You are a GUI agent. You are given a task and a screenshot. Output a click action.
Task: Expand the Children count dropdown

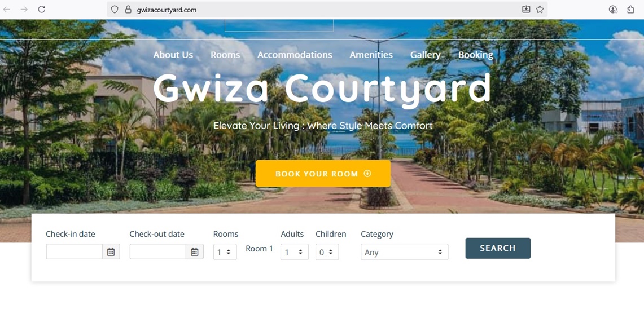pos(327,252)
